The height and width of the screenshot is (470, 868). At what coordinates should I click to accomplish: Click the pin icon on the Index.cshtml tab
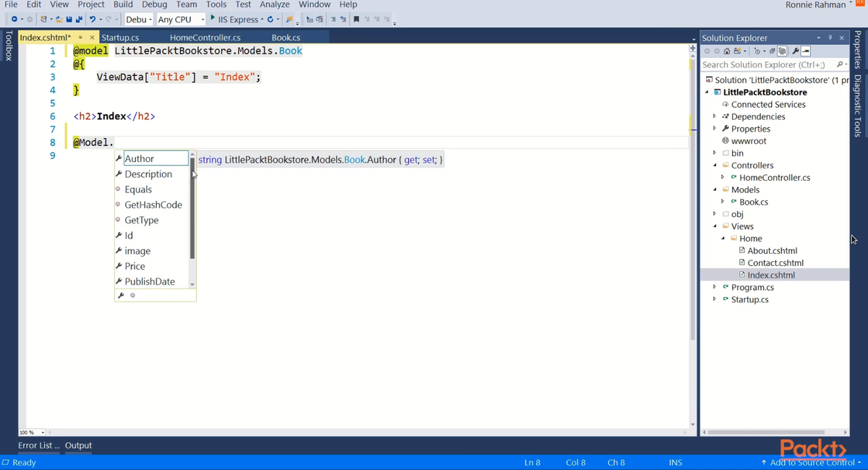80,38
